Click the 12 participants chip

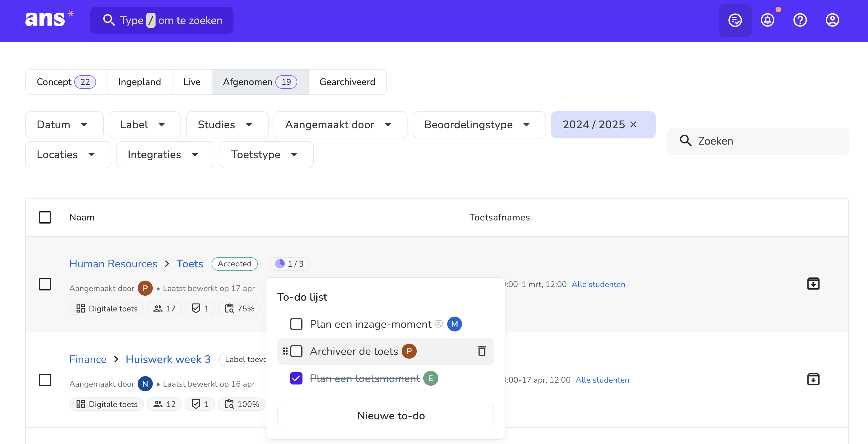(x=164, y=404)
